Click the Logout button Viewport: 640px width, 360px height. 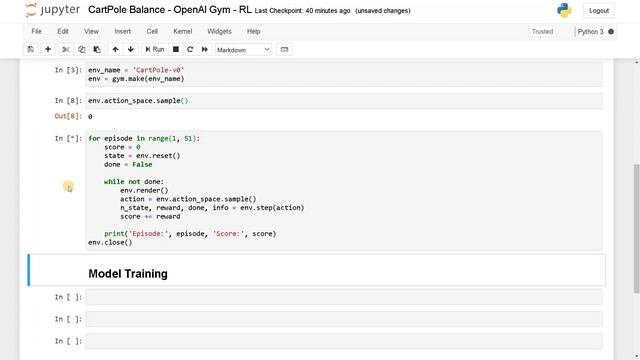[x=599, y=11]
